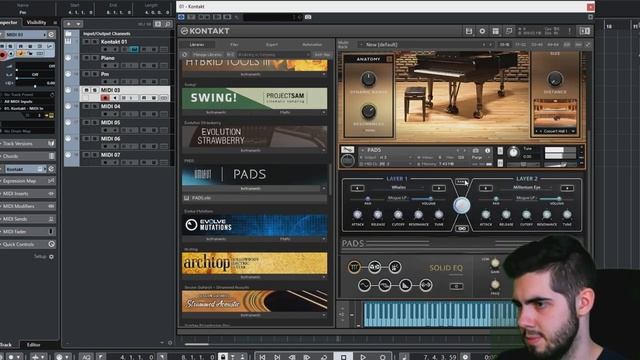Viewport: 640px width, 360px height.
Task: Click the Layer 1/Layer 2 link icon
Action: point(462,228)
